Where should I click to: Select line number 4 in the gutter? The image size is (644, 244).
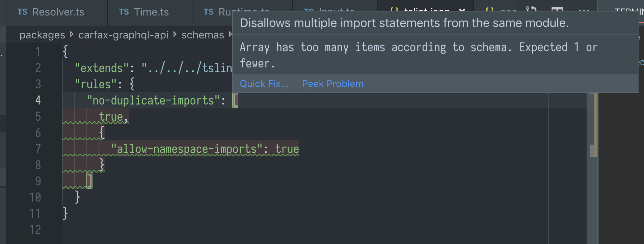click(x=38, y=100)
